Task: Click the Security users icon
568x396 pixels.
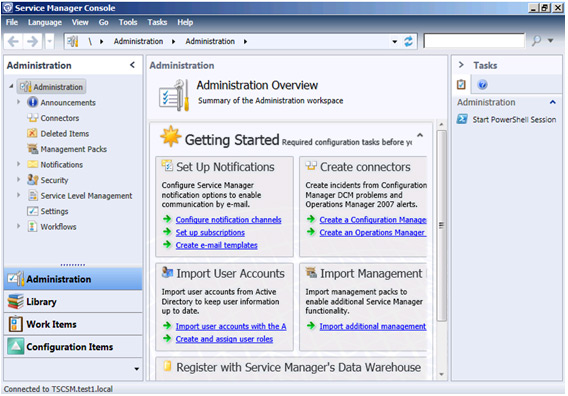Action: (x=32, y=180)
